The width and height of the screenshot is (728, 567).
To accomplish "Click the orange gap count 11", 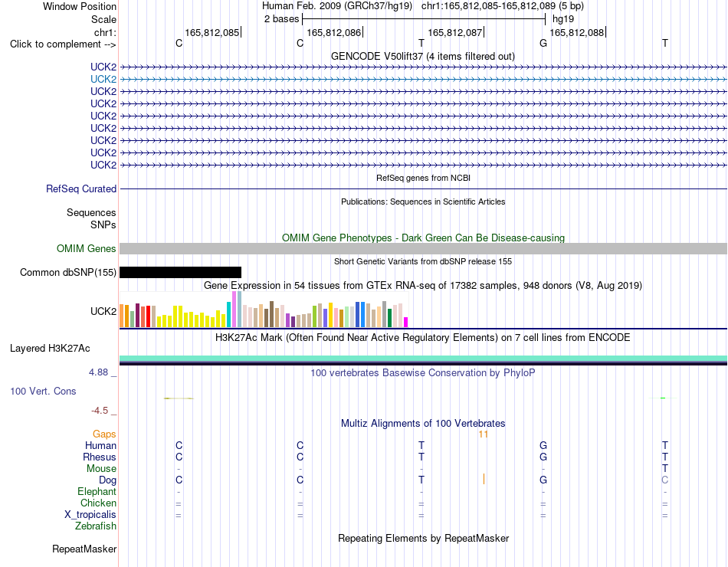I will 484,434.
